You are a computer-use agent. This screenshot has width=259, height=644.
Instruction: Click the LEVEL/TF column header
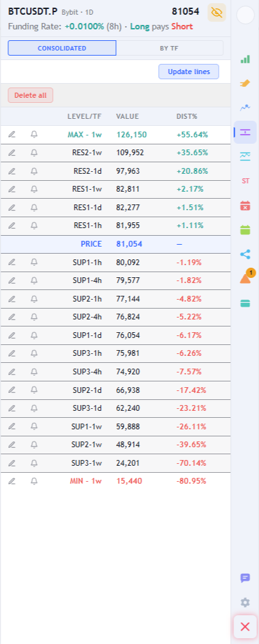point(84,117)
